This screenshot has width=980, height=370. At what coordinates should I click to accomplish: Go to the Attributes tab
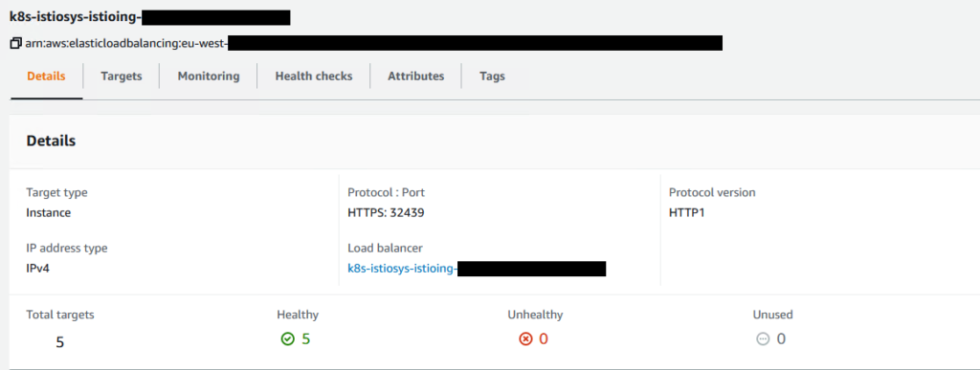(415, 76)
